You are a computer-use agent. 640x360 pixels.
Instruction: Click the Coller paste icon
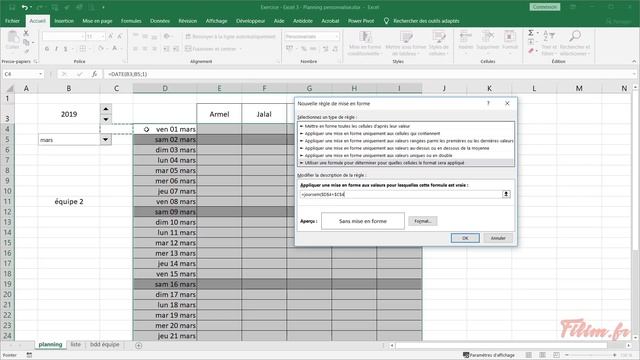click(13, 40)
